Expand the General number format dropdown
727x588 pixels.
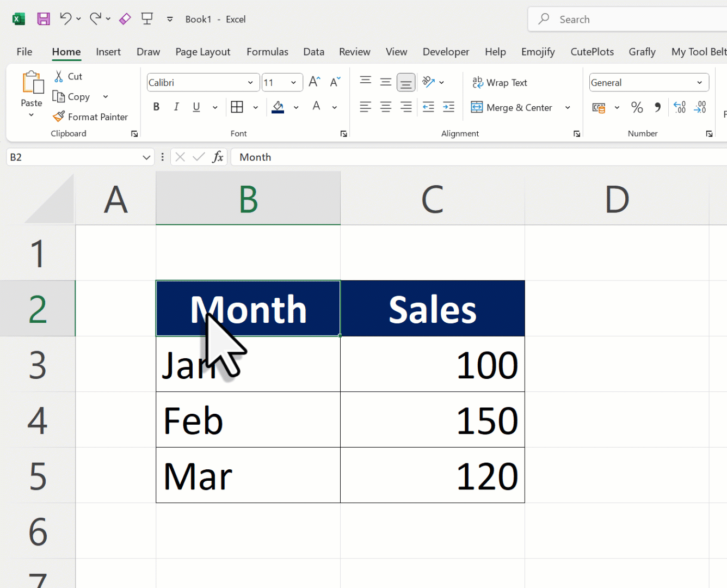click(699, 83)
